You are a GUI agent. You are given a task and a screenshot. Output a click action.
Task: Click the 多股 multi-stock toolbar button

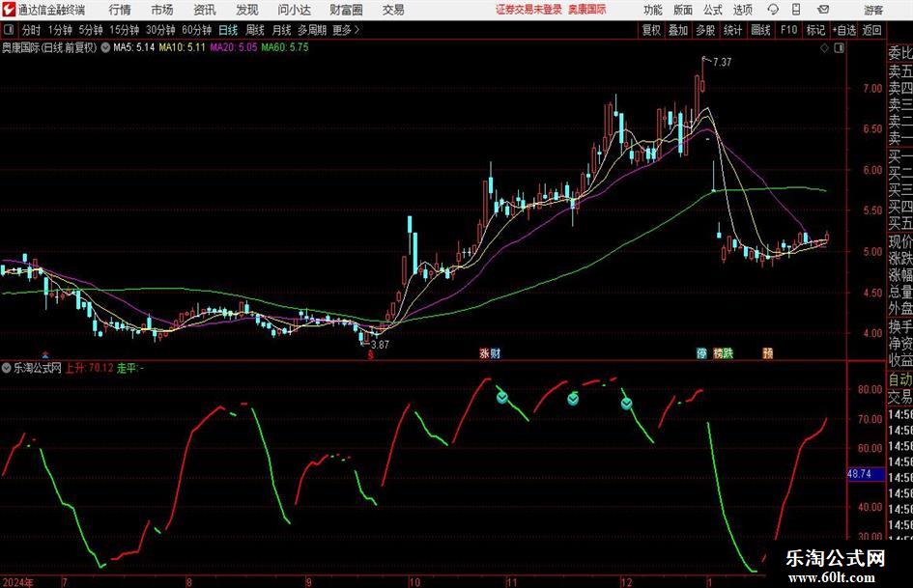click(x=705, y=30)
